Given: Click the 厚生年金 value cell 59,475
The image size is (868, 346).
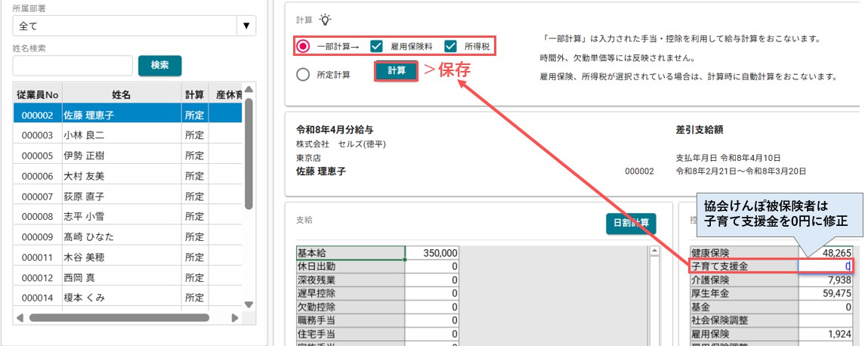Looking at the screenshot, I should pos(826,293).
